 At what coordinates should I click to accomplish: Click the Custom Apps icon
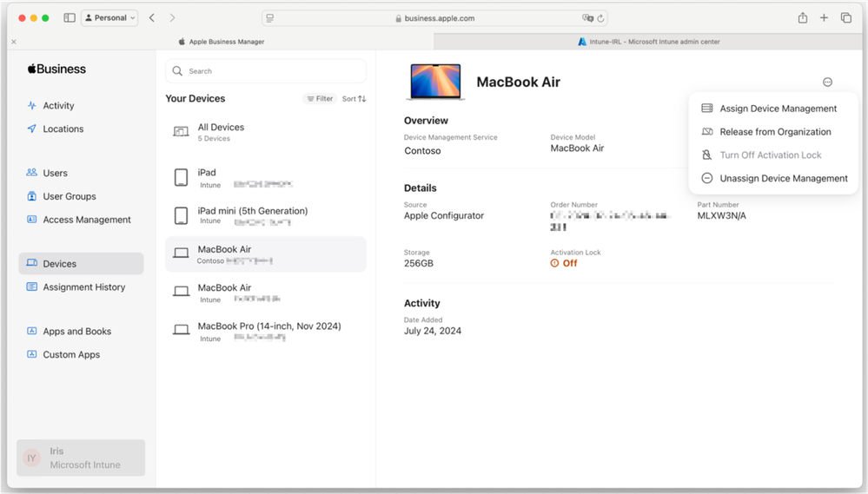tap(31, 354)
